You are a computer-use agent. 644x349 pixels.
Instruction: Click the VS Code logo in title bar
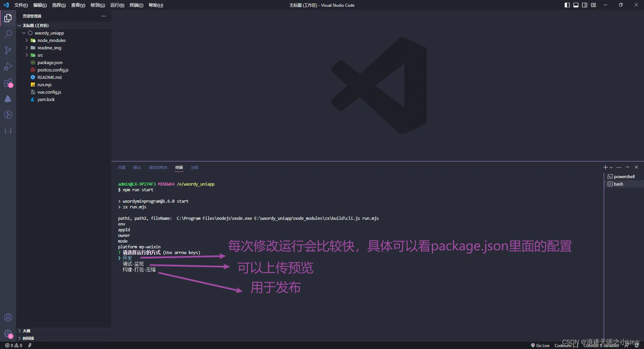point(6,5)
